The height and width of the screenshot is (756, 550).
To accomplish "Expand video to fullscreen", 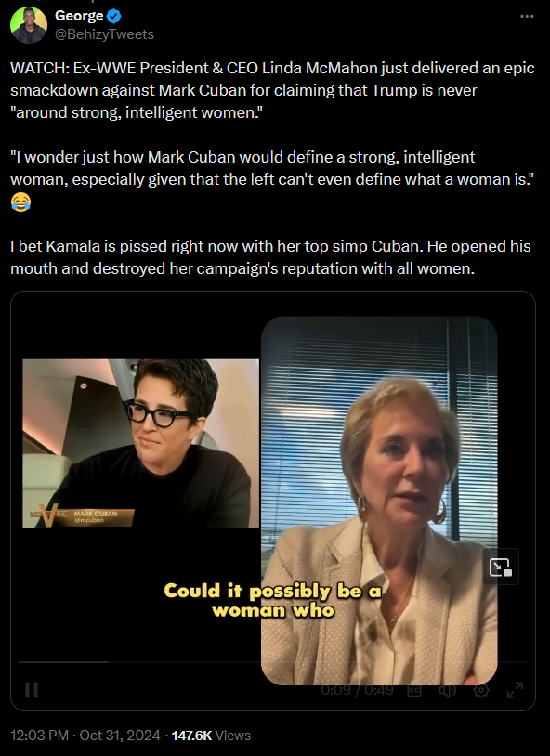I will pyautogui.click(x=515, y=690).
